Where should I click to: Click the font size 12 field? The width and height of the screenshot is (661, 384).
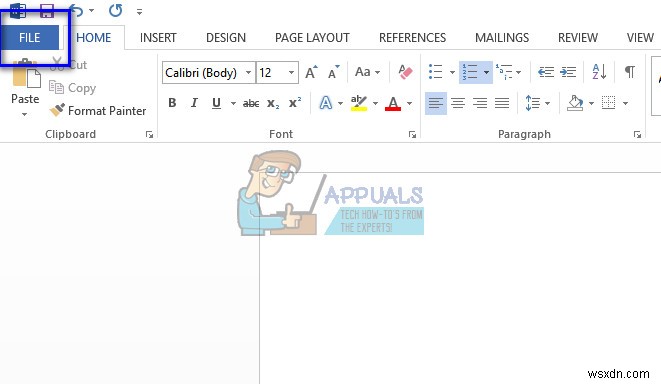(271, 73)
